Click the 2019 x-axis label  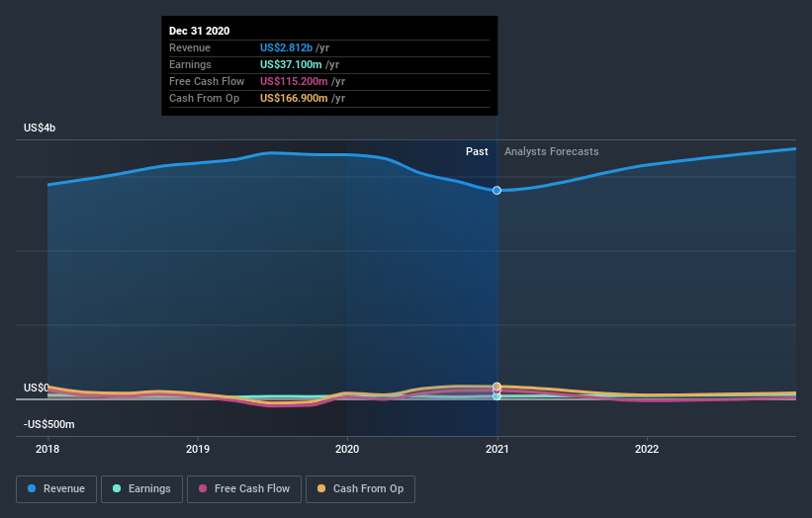(x=197, y=449)
